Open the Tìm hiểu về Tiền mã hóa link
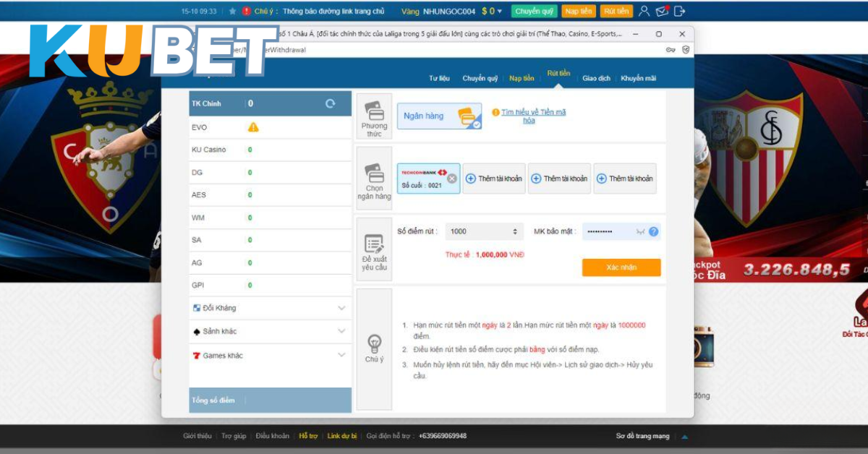Screen dimensions: 868x454 533,116
